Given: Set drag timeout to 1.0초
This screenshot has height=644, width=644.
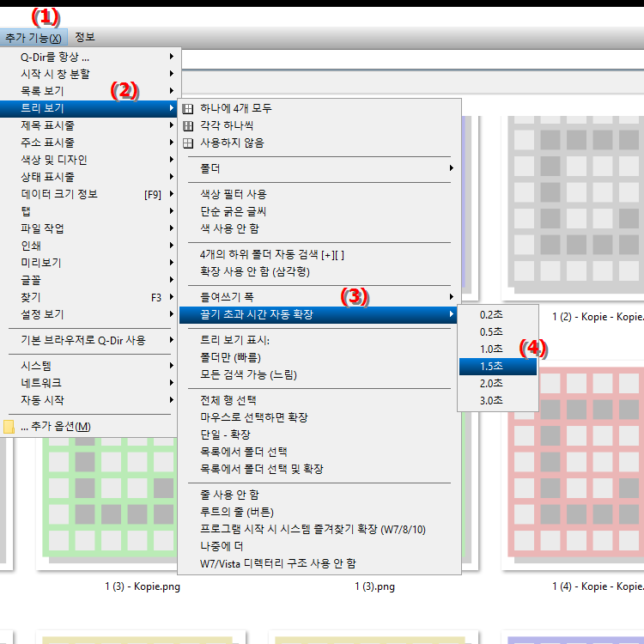Looking at the screenshot, I should (x=498, y=349).
